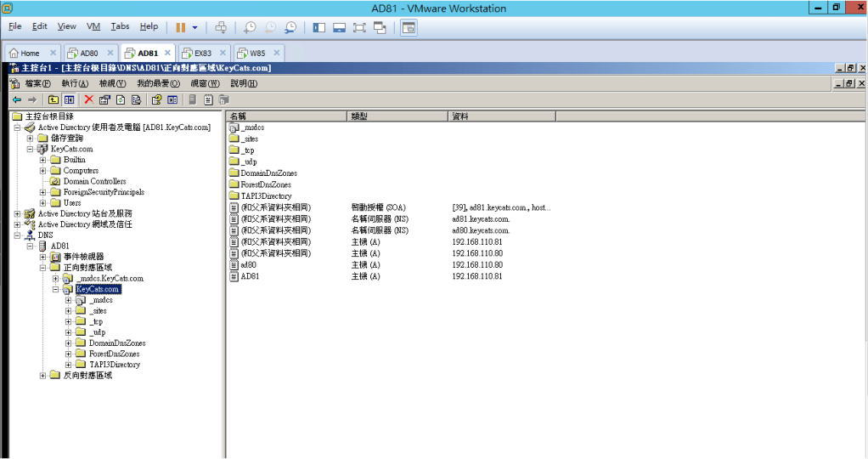
Task: Click the red Delete icon in MMC toolbar
Action: coord(89,99)
